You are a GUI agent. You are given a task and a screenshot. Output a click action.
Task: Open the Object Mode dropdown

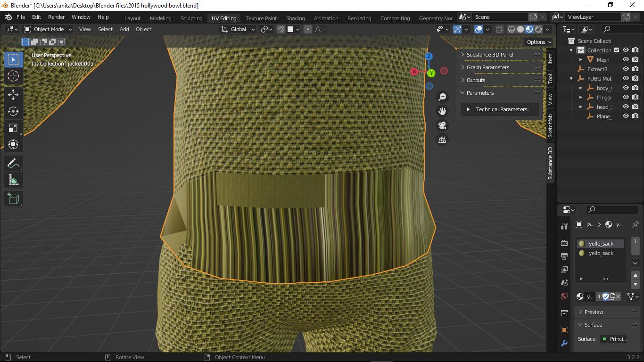48,29
